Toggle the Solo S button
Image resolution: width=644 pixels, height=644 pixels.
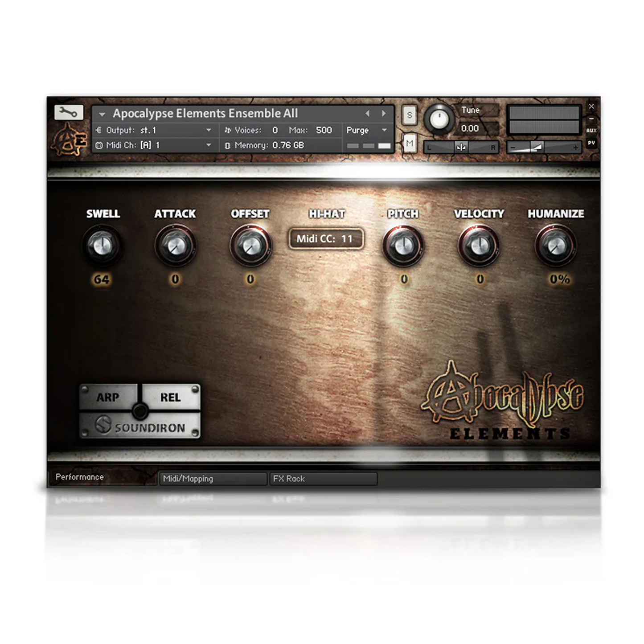pos(410,115)
